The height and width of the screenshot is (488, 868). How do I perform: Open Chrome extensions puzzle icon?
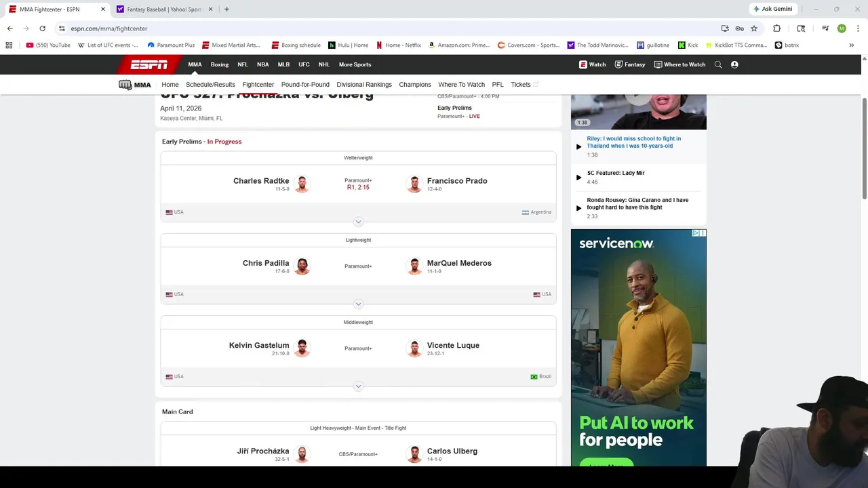tap(777, 28)
